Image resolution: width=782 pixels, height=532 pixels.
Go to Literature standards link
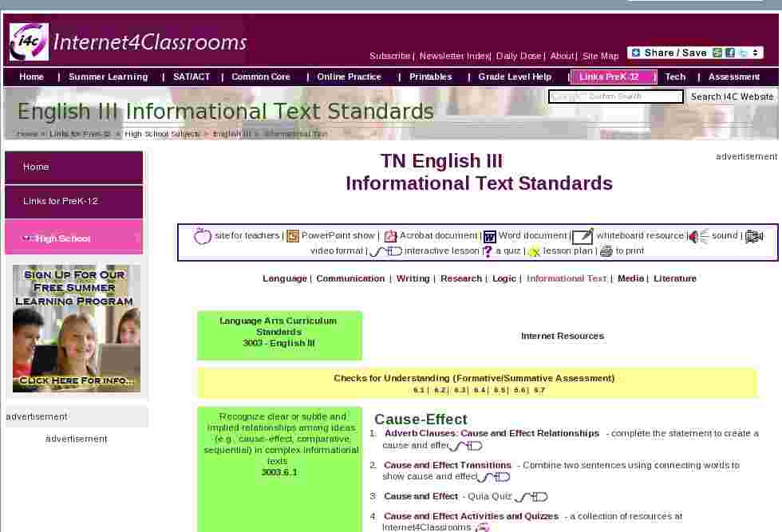point(675,278)
